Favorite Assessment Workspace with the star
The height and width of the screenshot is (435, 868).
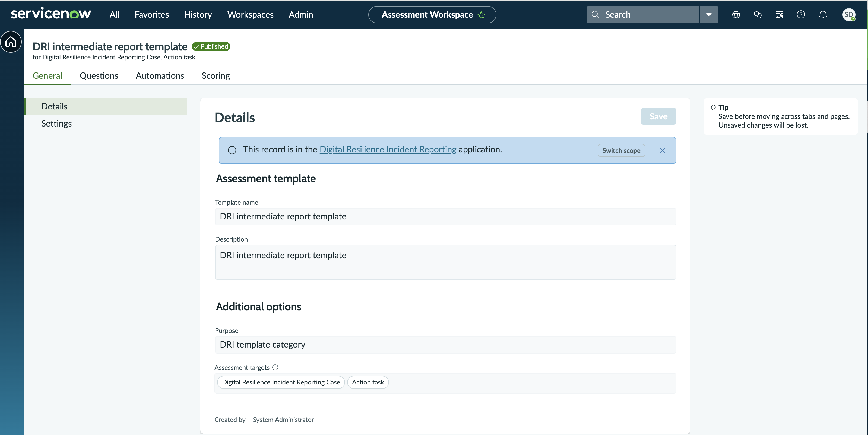481,15
